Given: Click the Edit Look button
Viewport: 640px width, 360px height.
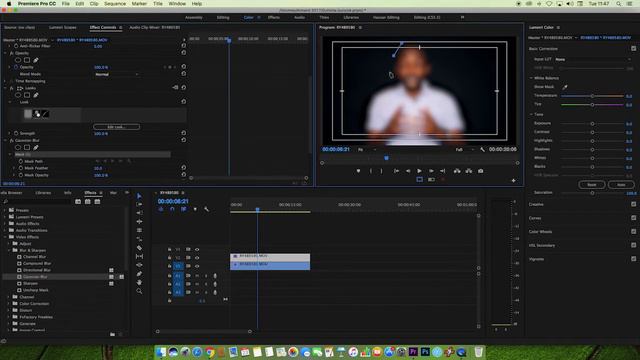Looking at the screenshot, I should (x=116, y=127).
